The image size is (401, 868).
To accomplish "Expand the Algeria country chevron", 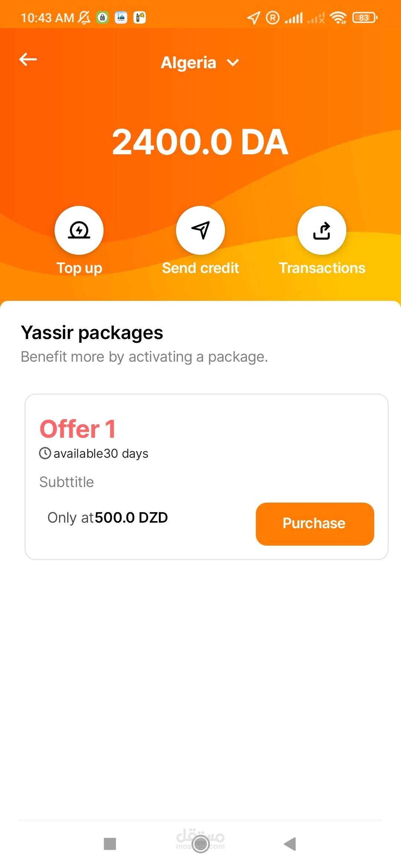I will [x=233, y=62].
